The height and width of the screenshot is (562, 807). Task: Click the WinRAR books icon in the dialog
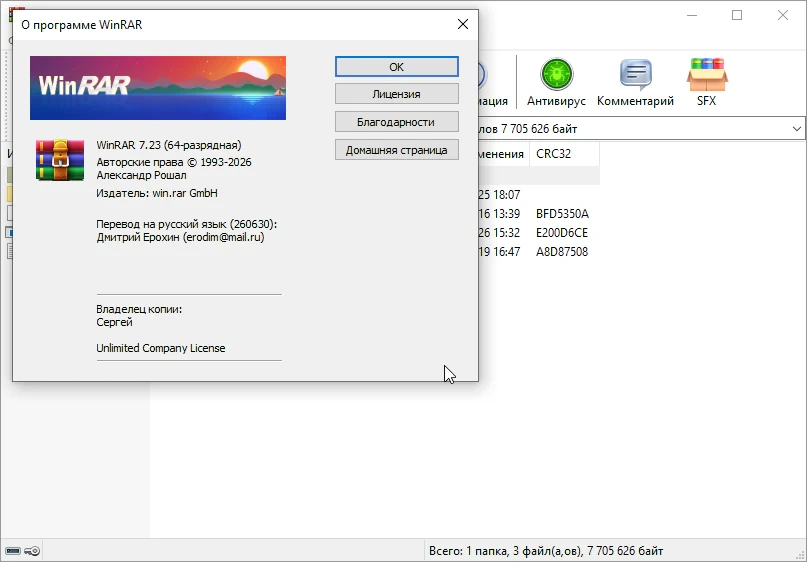pos(60,160)
